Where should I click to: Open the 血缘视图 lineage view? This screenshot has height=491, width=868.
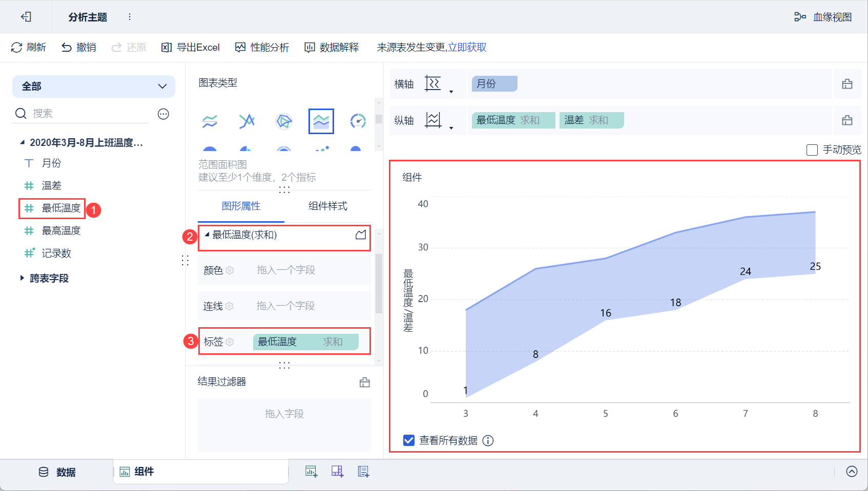point(823,17)
